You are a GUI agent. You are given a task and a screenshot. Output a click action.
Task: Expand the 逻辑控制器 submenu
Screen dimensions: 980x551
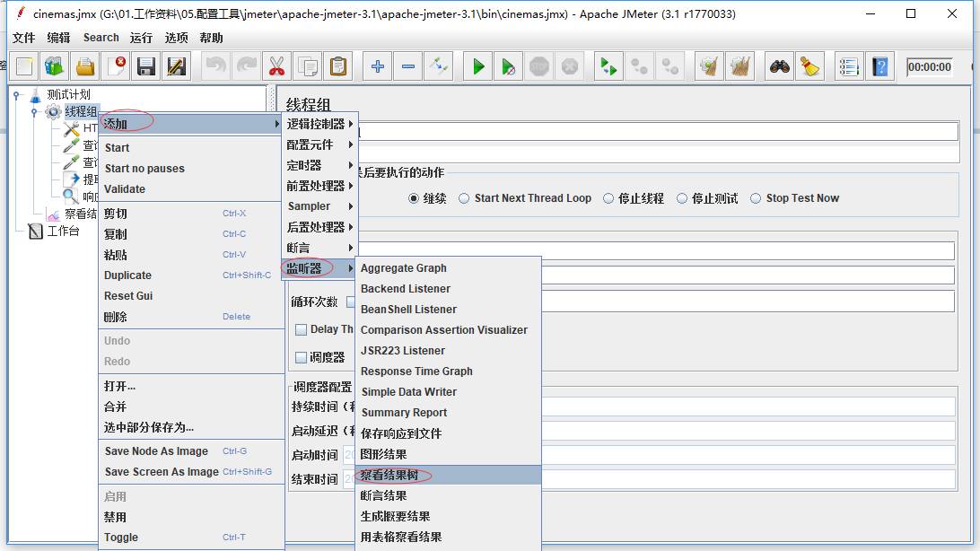click(x=319, y=124)
